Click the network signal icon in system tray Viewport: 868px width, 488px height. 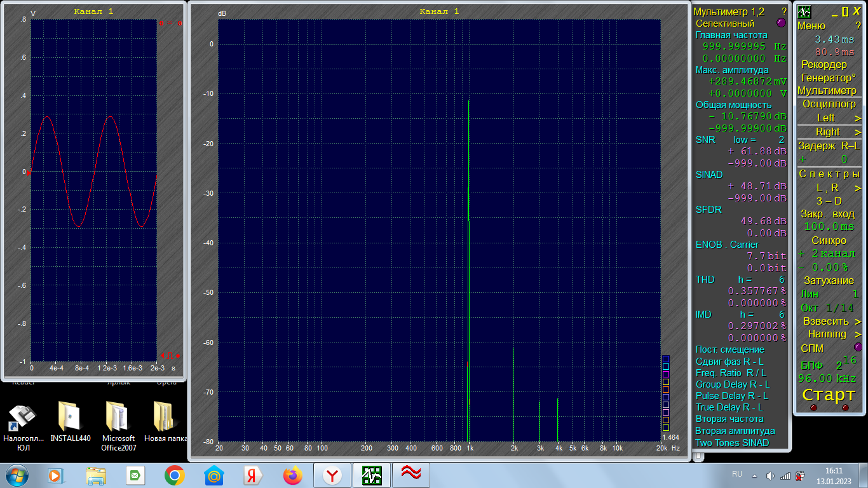(785, 475)
